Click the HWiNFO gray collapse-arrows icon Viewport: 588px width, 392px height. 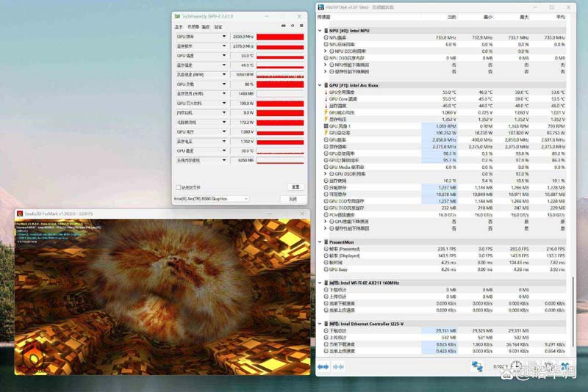click(x=338, y=367)
